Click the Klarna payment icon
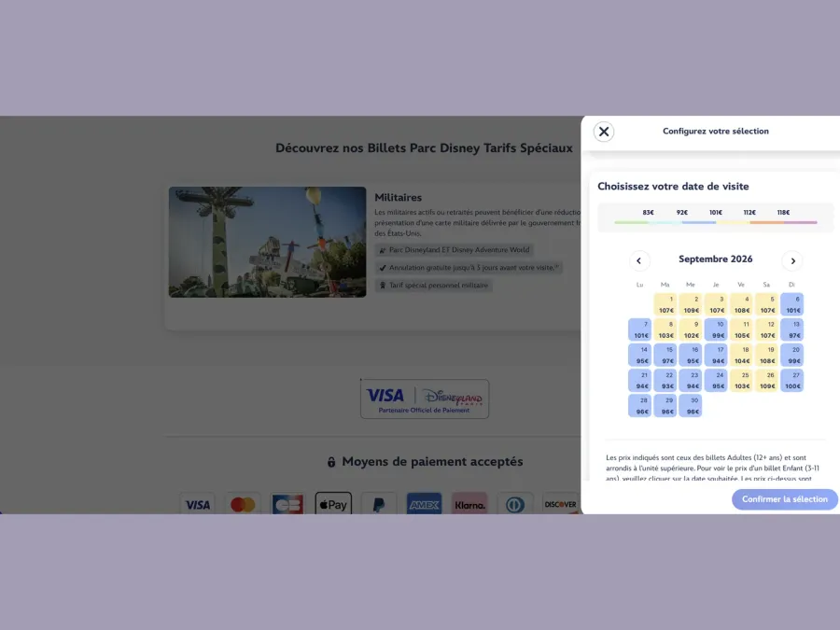Viewport: 840px width, 630px height. point(469,504)
